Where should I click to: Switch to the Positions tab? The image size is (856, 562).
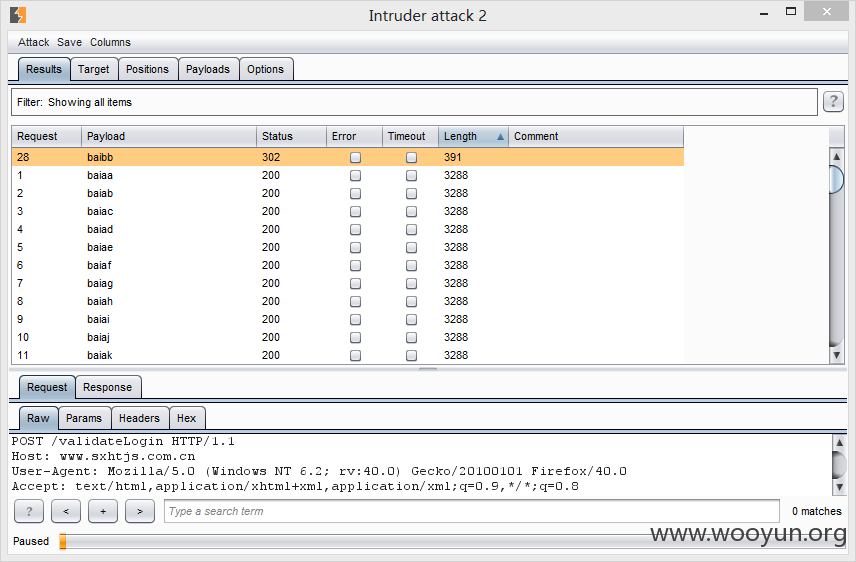pos(147,69)
